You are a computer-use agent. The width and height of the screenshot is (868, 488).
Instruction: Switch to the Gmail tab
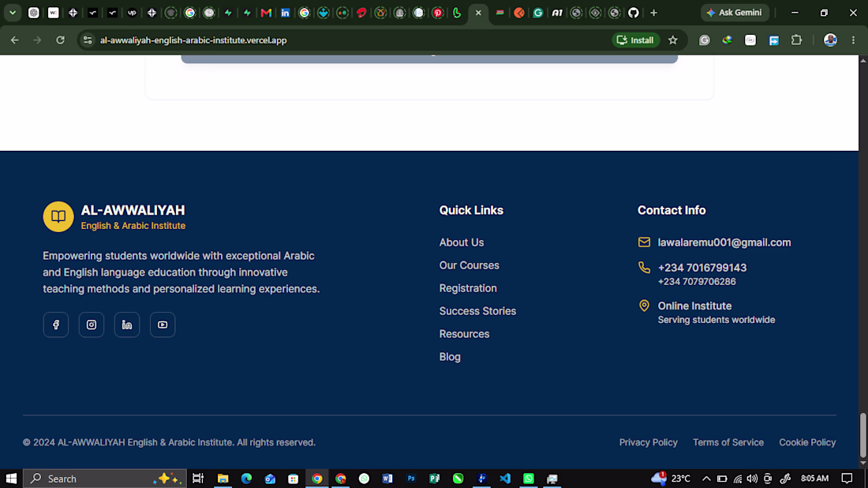pyautogui.click(x=266, y=12)
